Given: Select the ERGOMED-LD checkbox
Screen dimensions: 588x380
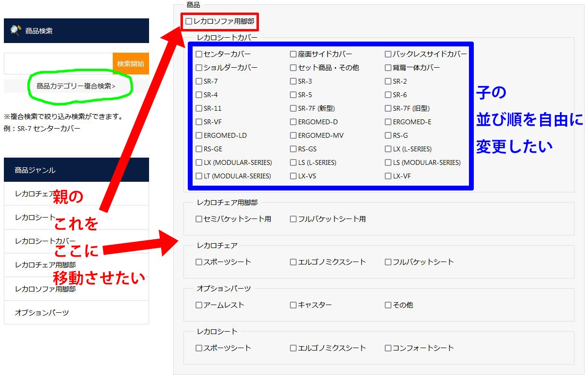Looking at the screenshot, I should (199, 135).
